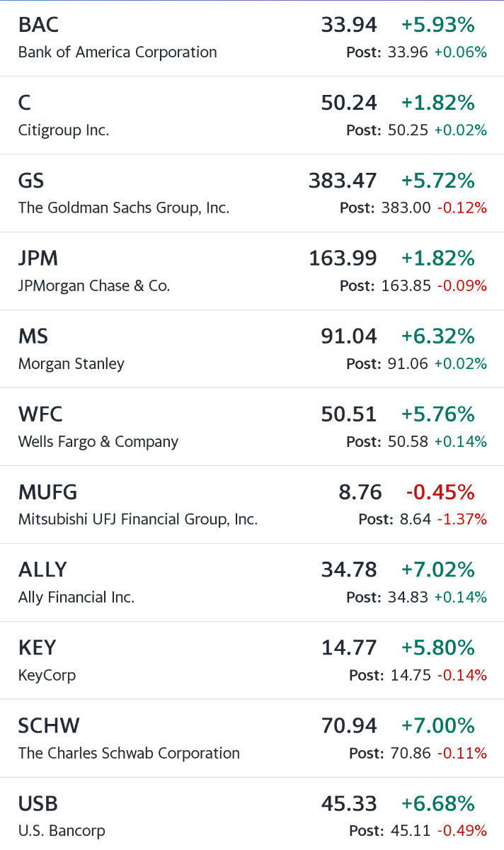Click Schwab's post-market price 70.86
The height and width of the screenshot is (850, 504).
[x=411, y=754]
